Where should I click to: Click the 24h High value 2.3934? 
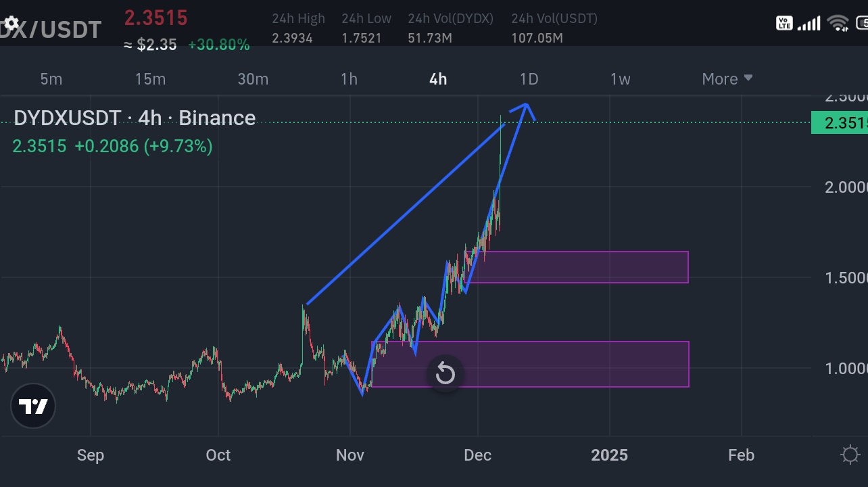[x=292, y=39]
